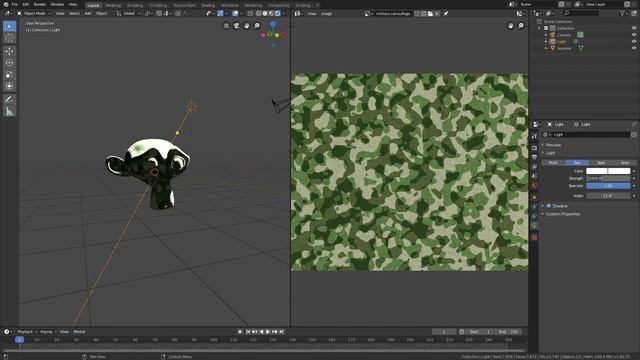Enable wireframe viewport shading mode
Screen dimensions: 640x360
coord(258,13)
